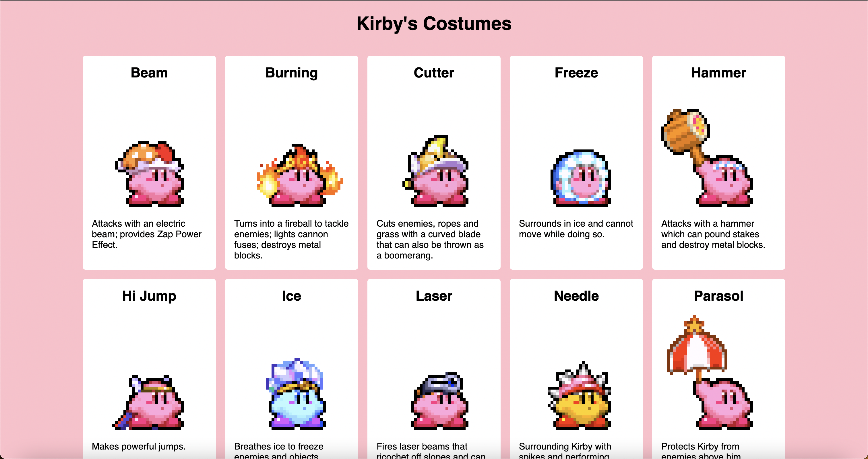Click the Cutter card title
The width and height of the screenshot is (868, 459).
tap(434, 73)
